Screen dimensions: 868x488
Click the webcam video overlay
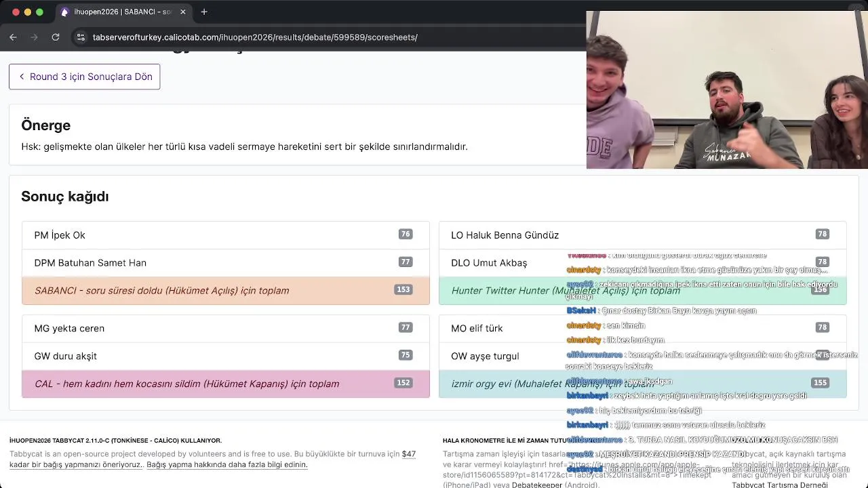[x=727, y=89]
